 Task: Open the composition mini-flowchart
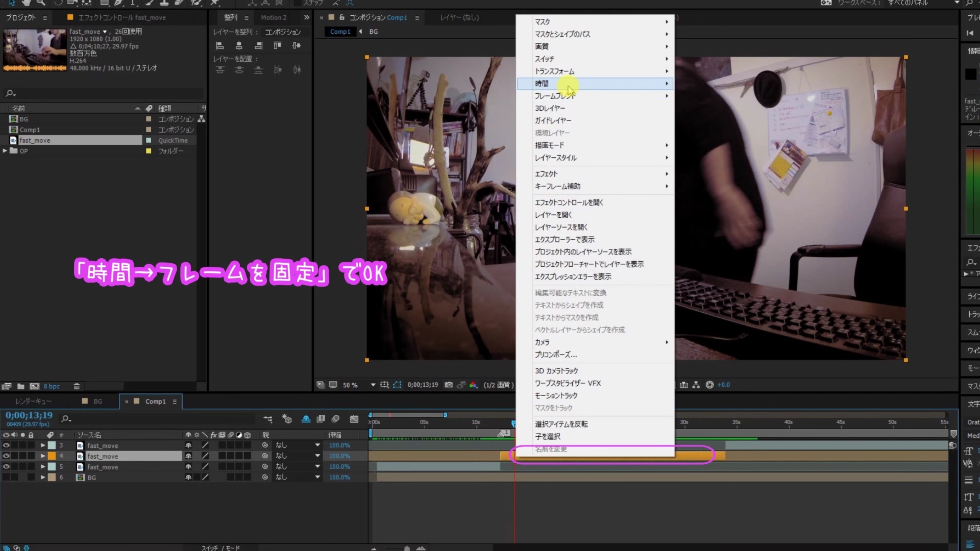click(x=268, y=419)
